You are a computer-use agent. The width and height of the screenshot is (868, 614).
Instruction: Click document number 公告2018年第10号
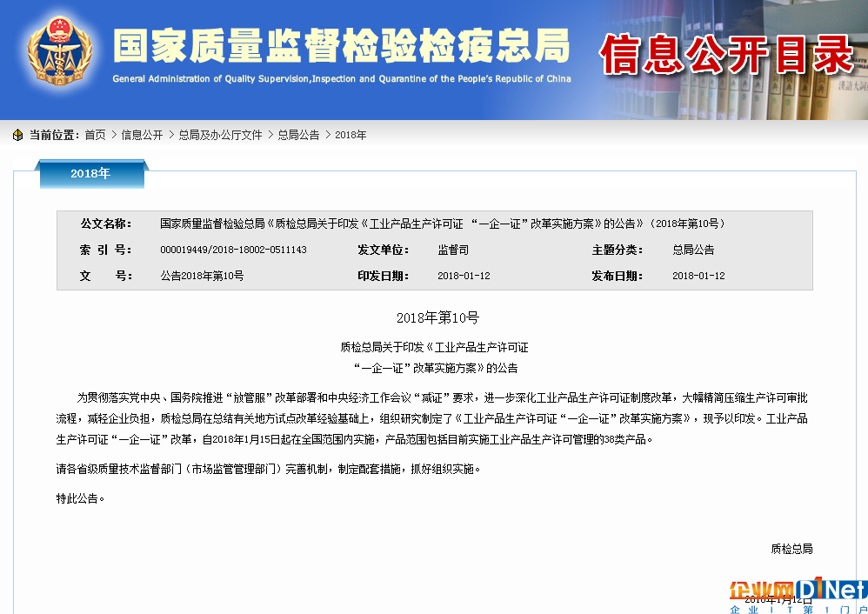tap(202, 276)
